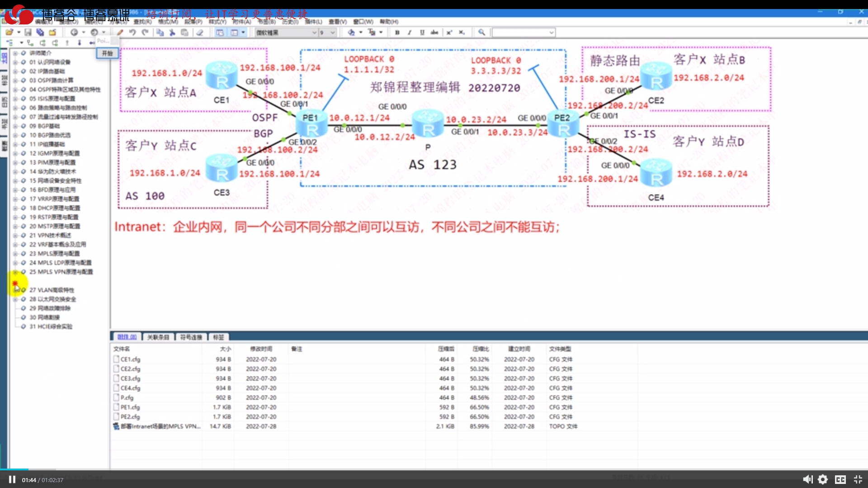Click the move-up arrow in tree toolbar
Screen dimensions: 868x488
[x=67, y=43]
